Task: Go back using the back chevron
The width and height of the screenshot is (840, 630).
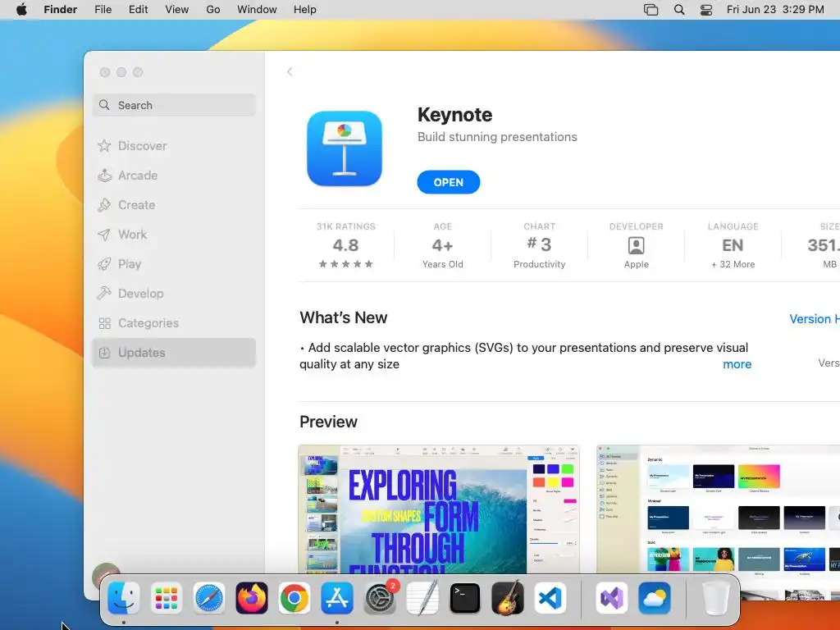Action: tap(290, 72)
